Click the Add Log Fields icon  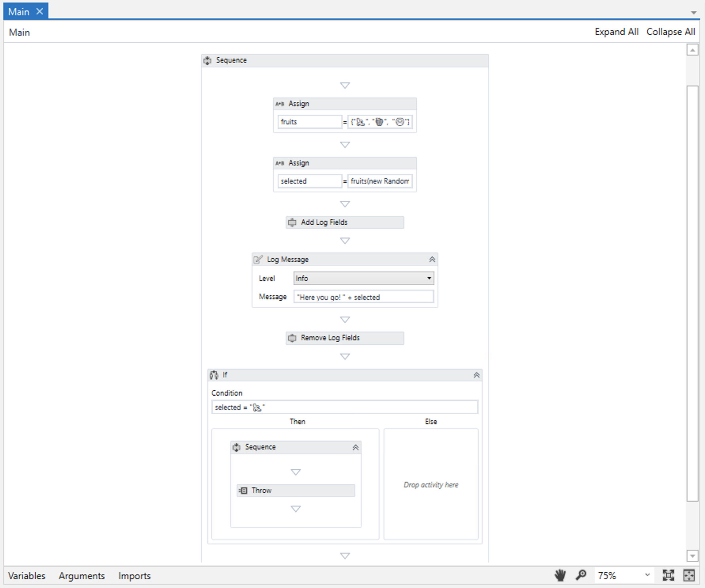click(x=292, y=222)
